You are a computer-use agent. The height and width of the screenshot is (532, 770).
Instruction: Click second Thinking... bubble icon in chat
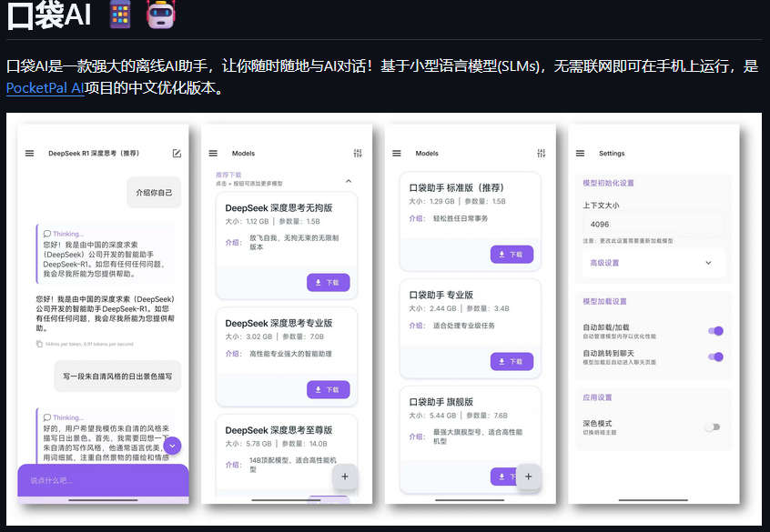(x=47, y=417)
